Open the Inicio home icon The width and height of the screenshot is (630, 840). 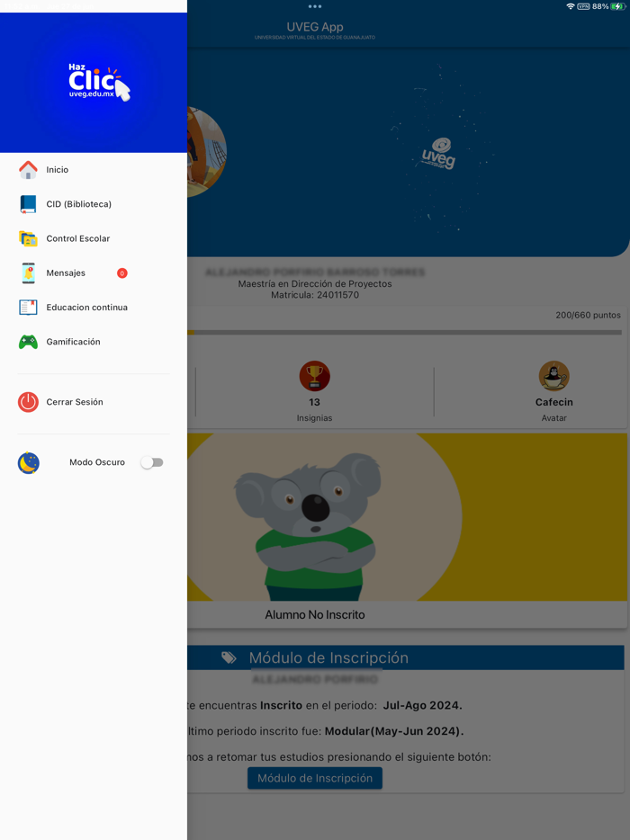tap(29, 170)
